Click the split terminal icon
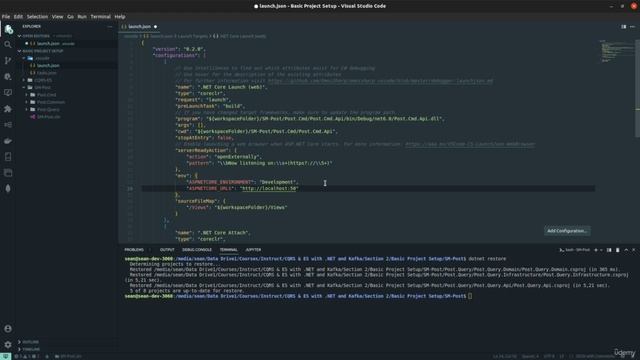The height and width of the screenshot is (360, 640). 609,250
